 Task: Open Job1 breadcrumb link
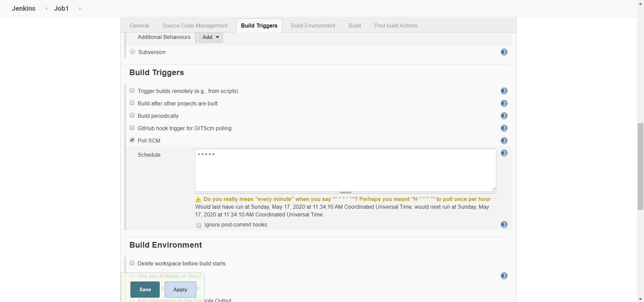pyautogui.click(x=61, y=8)
